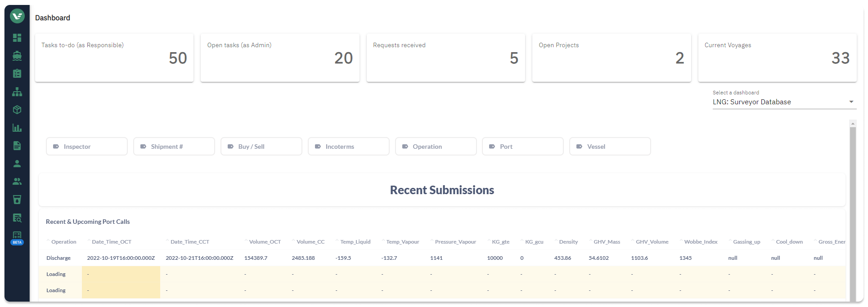
Task: Click the 2022-10-21T16:00:00.000Z date cell
Action: pos(199,258)
